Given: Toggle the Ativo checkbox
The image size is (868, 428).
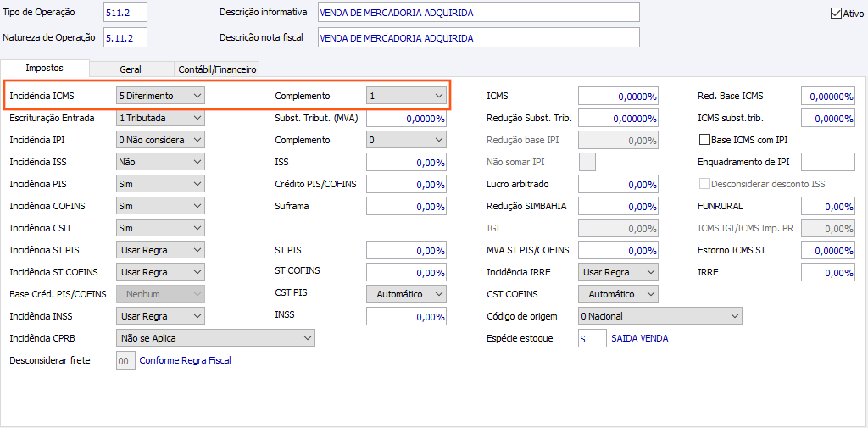Looking at the screenshot, I should pos(836,14).
